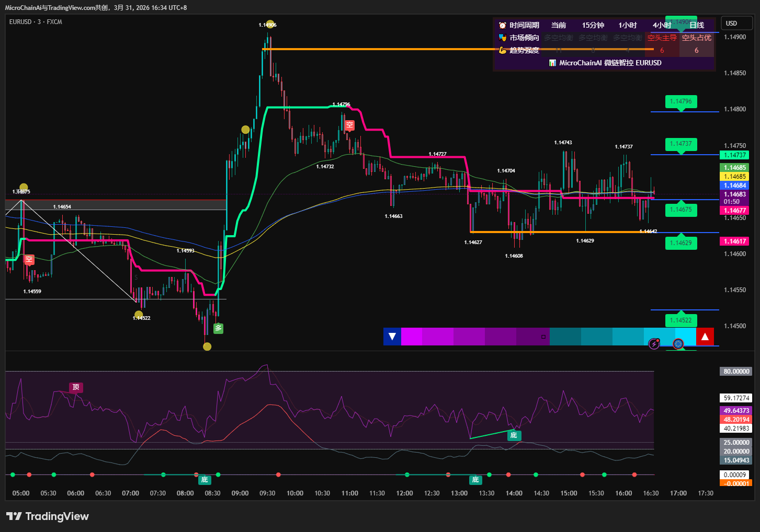
Task: Click the orange -0.00001 axis value
Action: tap(735, 484)
